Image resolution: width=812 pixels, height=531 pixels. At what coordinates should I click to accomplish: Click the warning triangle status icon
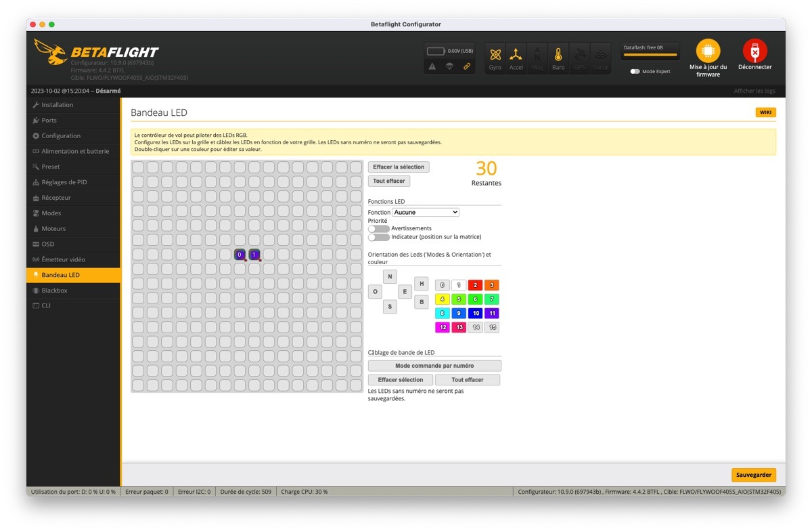pos(432,66)
